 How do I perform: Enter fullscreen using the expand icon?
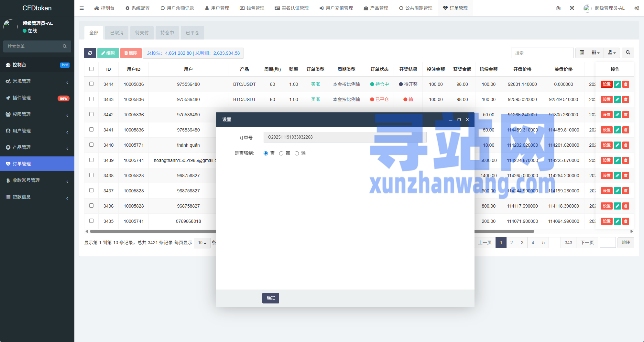572,8
